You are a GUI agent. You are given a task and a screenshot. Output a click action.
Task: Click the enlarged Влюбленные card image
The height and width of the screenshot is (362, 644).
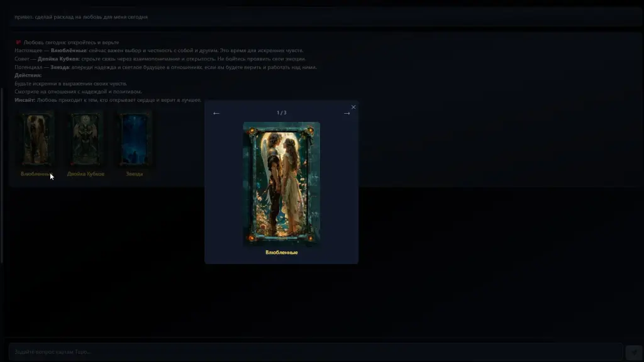(x=281, y=184)
